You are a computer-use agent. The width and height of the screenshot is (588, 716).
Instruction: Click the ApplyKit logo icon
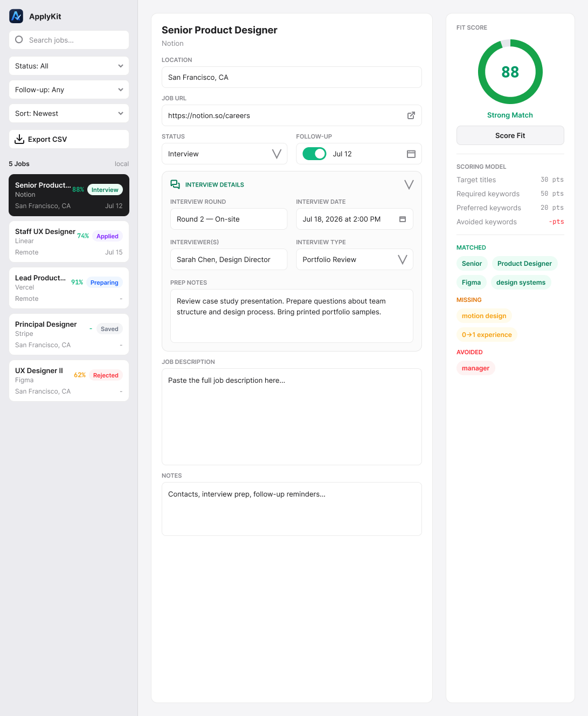tap(16, 16)
